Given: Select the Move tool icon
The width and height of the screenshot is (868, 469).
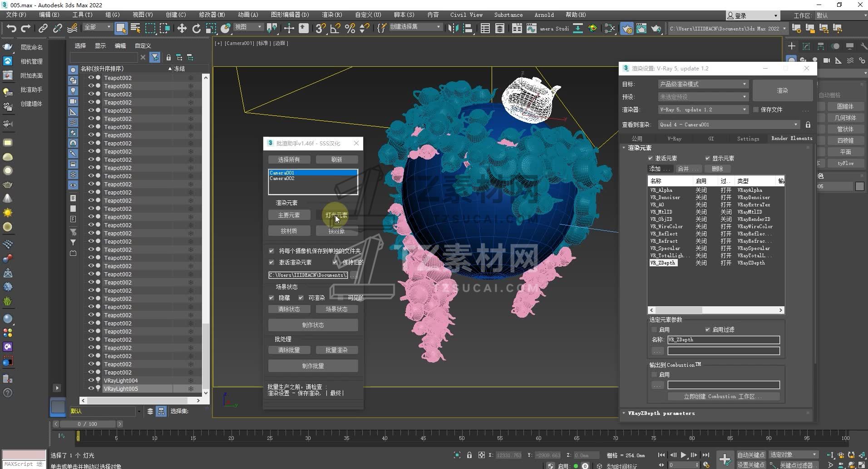Looking at the screenshot, I should (x=182, y=29).
